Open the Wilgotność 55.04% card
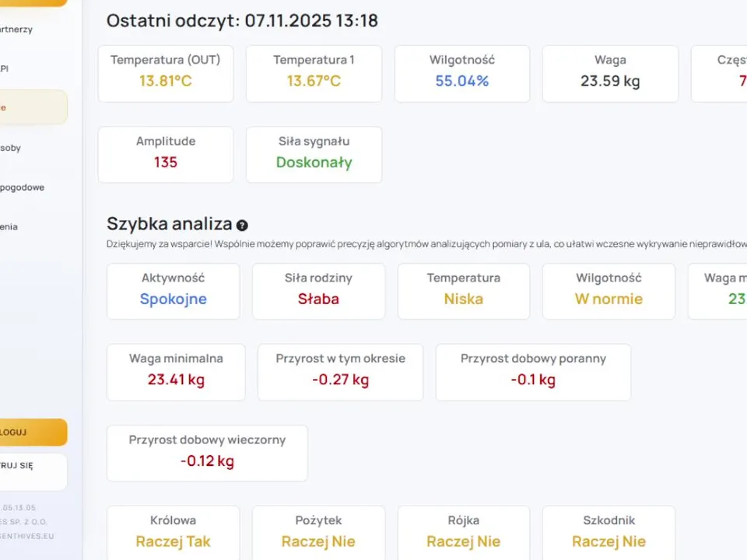This screenshot has width=747, height=560. [x=462, y=74]
